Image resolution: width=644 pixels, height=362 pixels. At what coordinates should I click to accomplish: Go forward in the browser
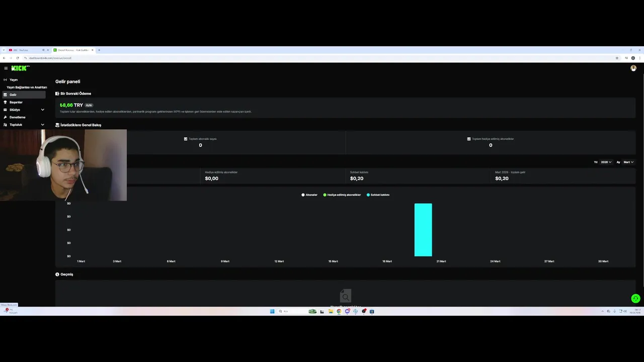(11, 58)
